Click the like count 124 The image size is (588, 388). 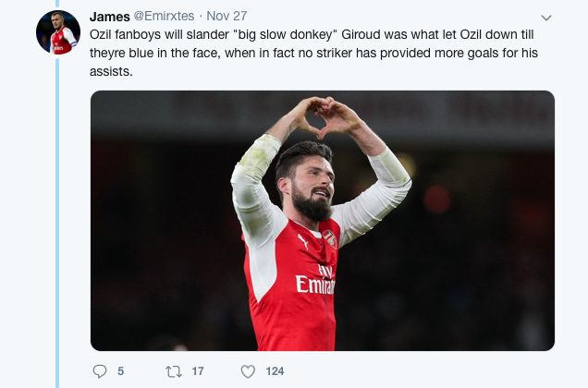coord(275,371)
